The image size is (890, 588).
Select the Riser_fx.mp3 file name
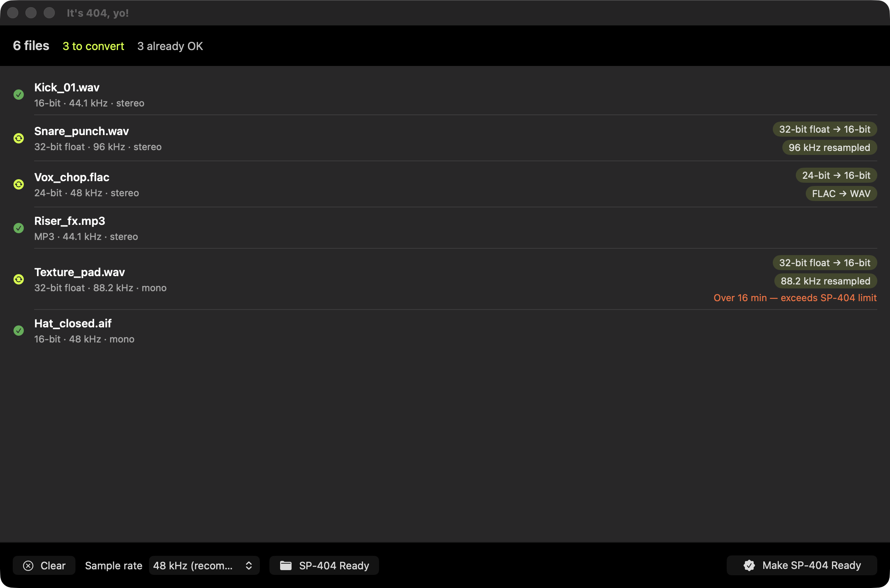70,221
